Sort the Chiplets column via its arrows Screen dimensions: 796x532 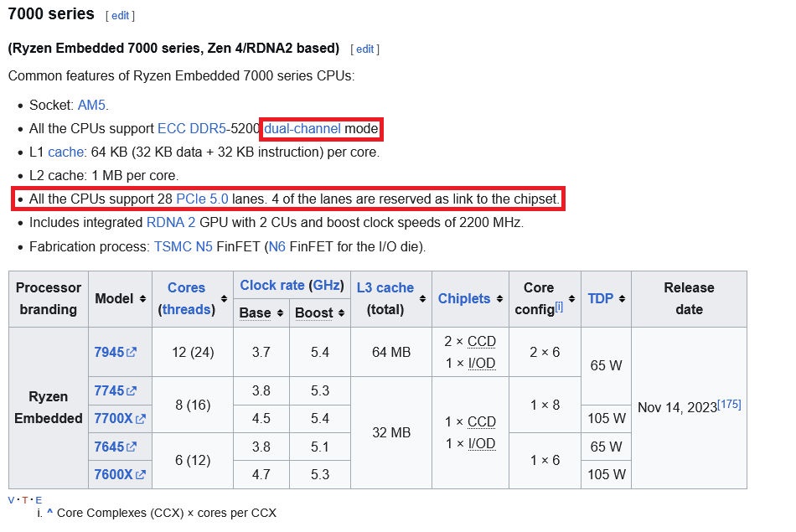[x=499, y=299]
